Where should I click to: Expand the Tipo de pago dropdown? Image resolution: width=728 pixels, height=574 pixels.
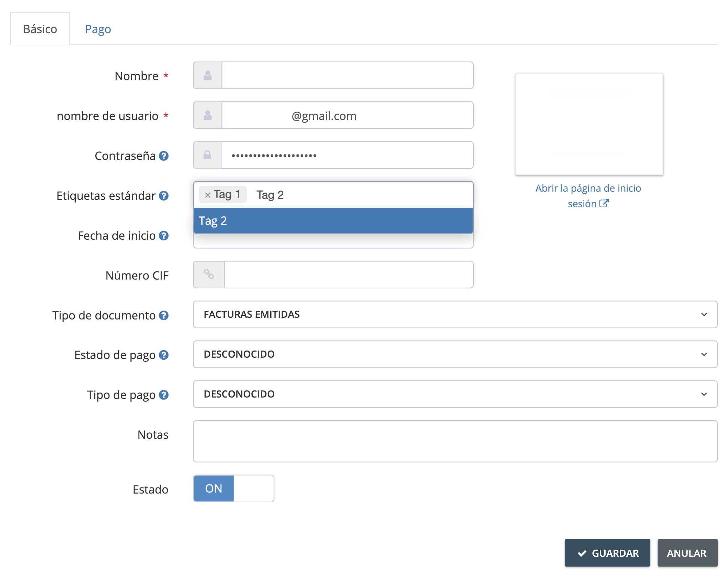tap(455, 394)
